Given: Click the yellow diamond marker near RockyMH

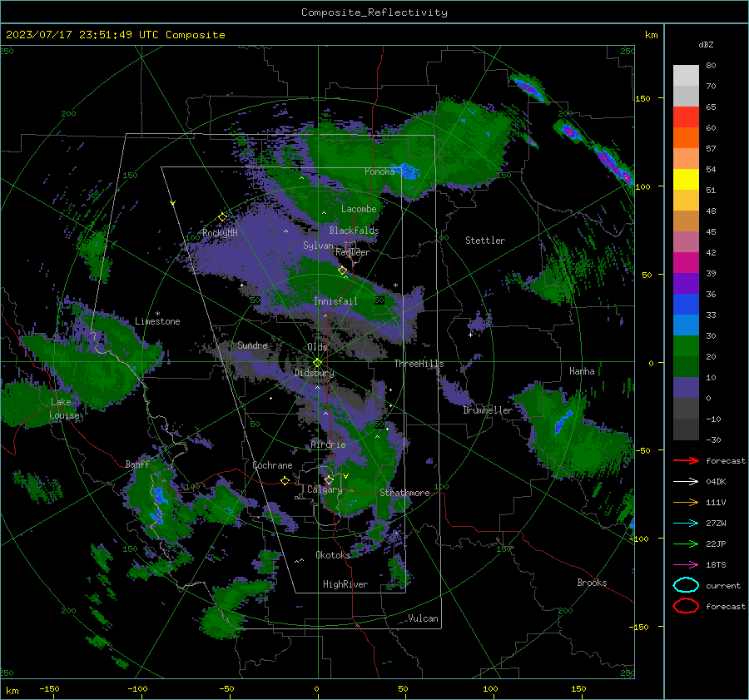Looking at the screenshot, I should [222, 217].
